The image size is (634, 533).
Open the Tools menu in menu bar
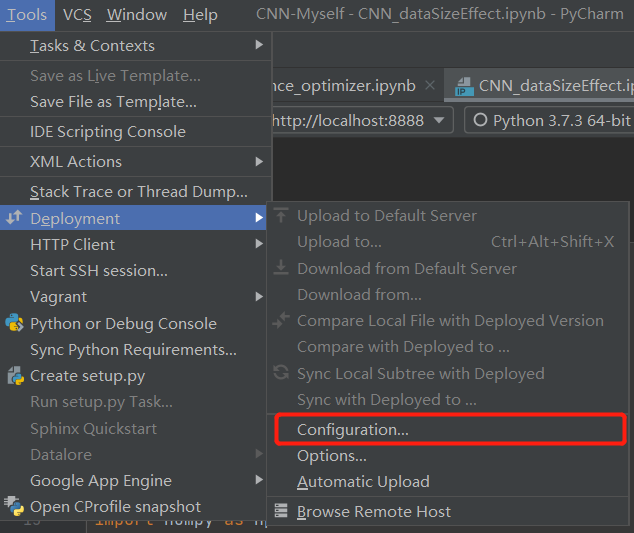point(27,15)
